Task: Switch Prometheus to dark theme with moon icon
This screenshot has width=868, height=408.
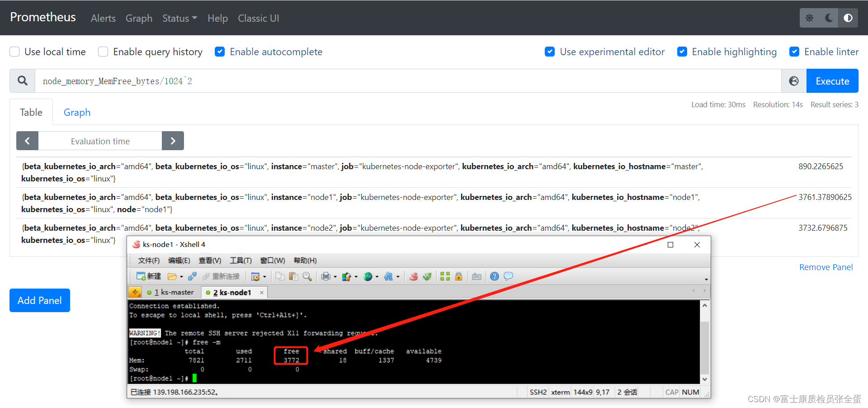Action: point(829,18)
